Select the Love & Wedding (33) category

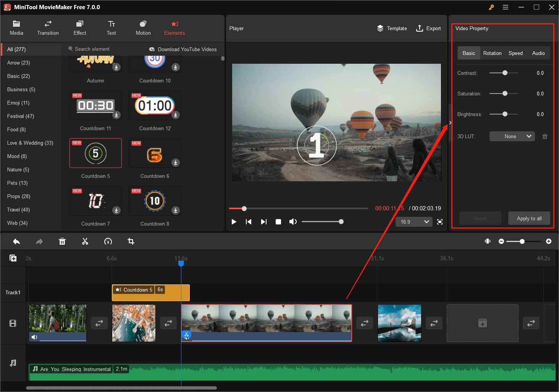coord(30,143)
